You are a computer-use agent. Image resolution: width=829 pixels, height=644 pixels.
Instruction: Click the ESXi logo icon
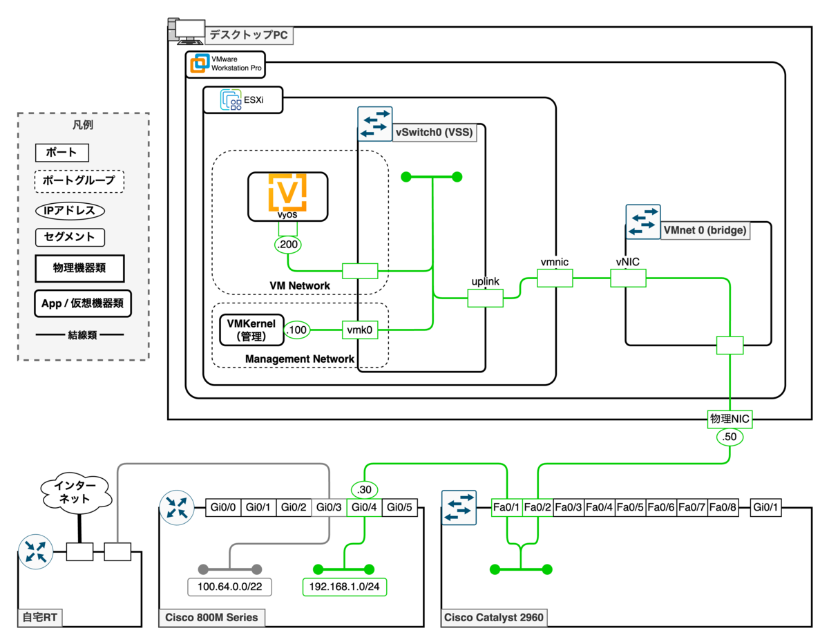click(x=231, y=100)
